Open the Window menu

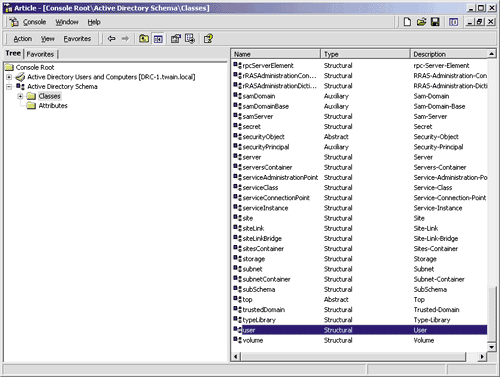[67, 22]
